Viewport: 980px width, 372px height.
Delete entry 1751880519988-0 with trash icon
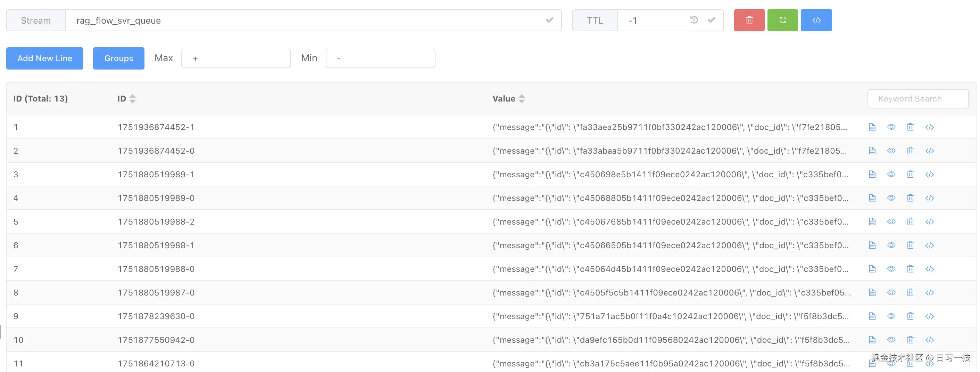click(x=911, y=269)
